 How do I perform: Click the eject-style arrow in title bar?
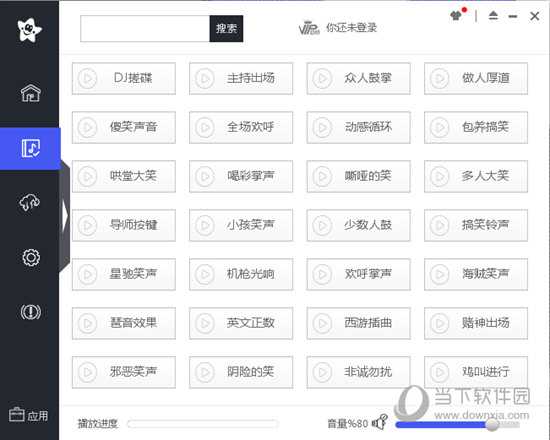[493, 15]
